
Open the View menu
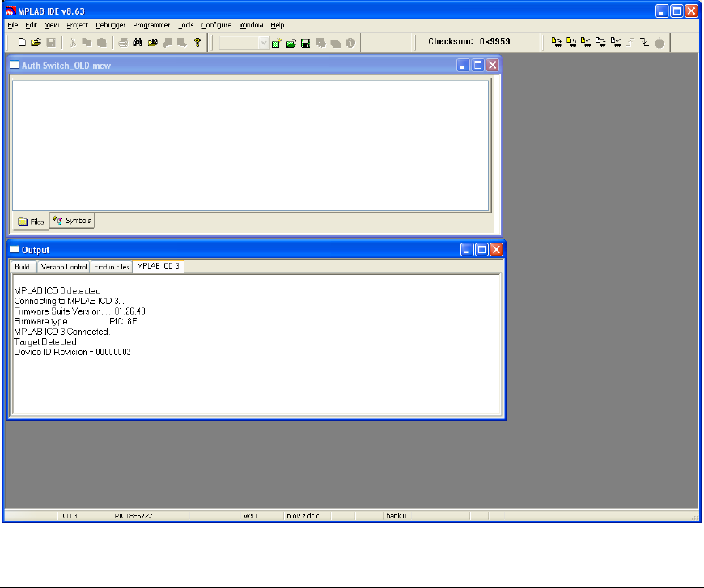point(52,25)
